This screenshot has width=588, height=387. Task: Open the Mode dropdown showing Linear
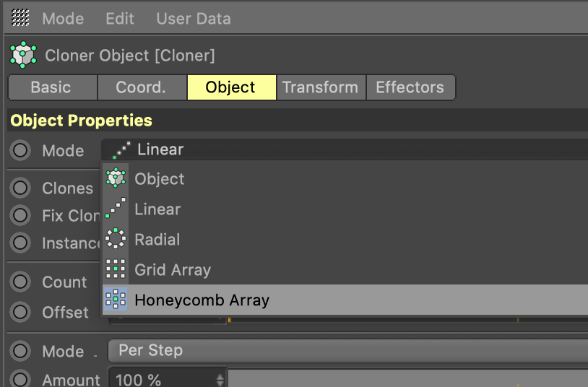(347, 149)
